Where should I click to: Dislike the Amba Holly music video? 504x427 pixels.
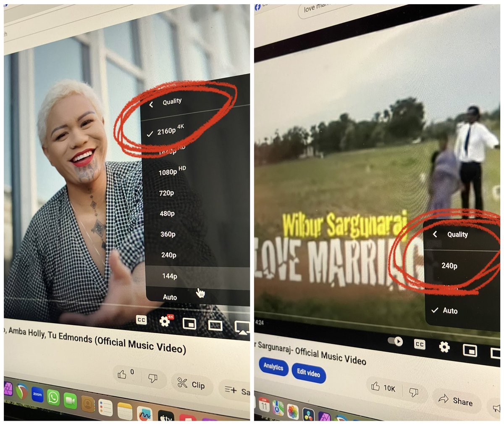coord(153,378)
